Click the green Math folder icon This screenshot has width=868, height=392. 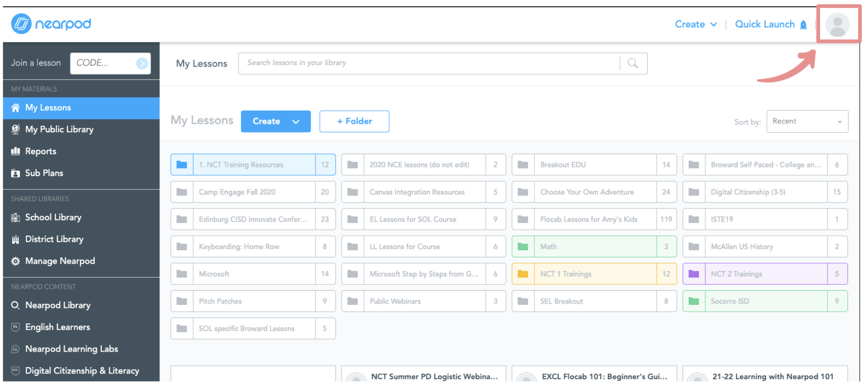523,246
